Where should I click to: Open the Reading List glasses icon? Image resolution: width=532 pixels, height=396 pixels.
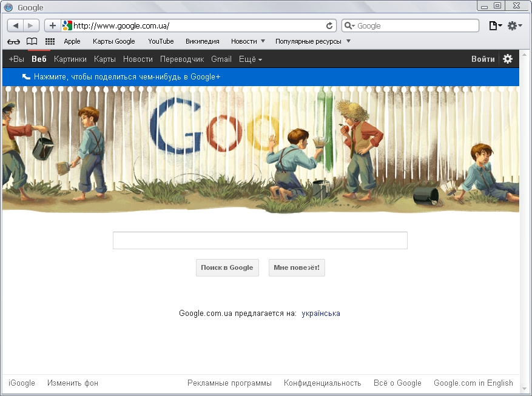[13, 42]
